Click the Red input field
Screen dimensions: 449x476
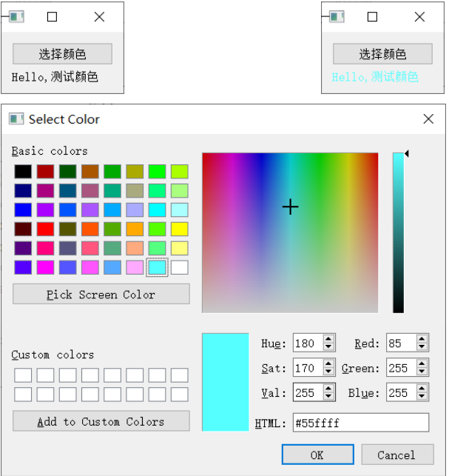(x=402, y=343)
